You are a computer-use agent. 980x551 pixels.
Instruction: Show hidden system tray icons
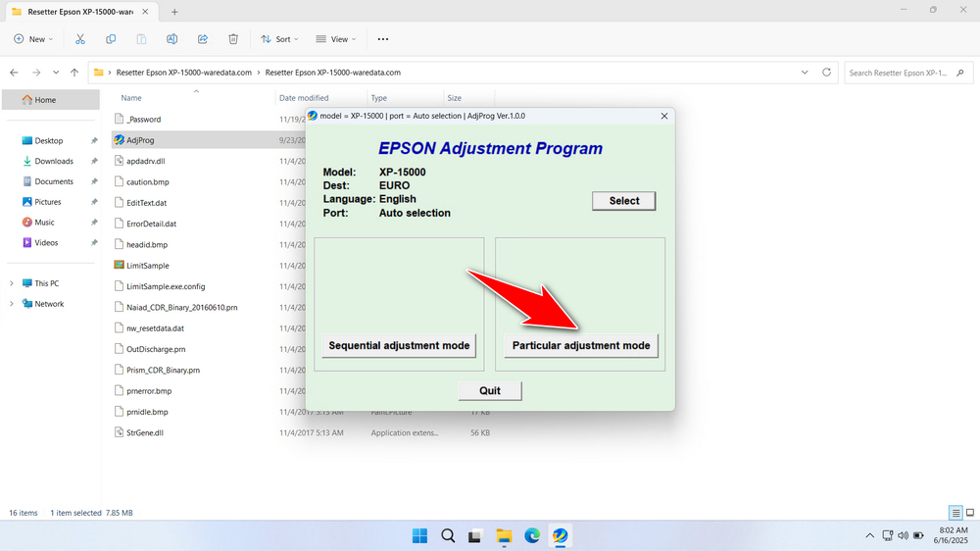pyautogui.click(x=869, y=536)
